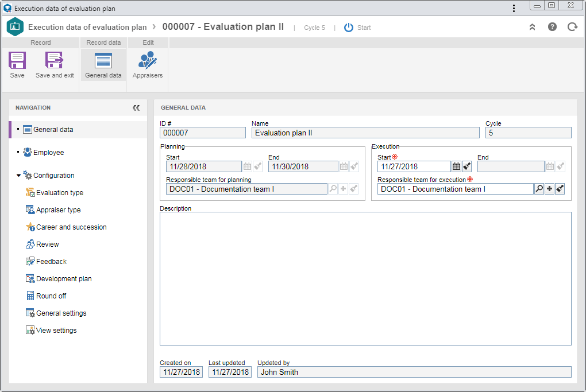Viewport: 586px width, 392px height.
Task: Open Review configuration item
Action: point(43,244)
